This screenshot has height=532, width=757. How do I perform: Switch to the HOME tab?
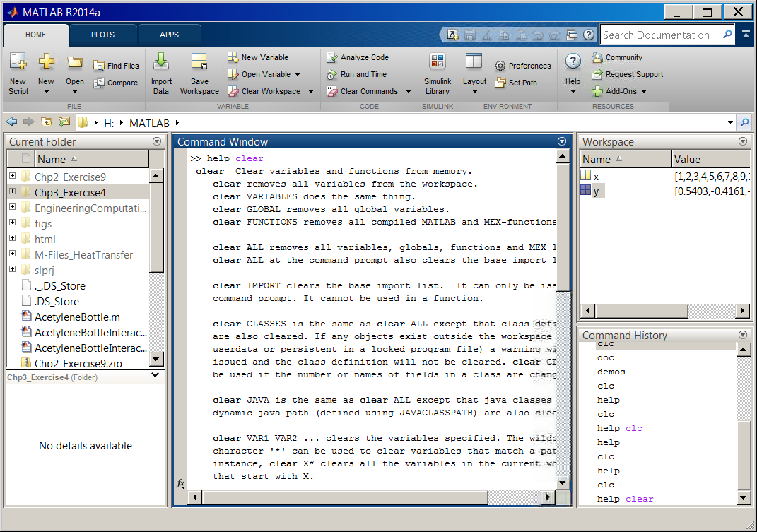[x=36, y=35]
